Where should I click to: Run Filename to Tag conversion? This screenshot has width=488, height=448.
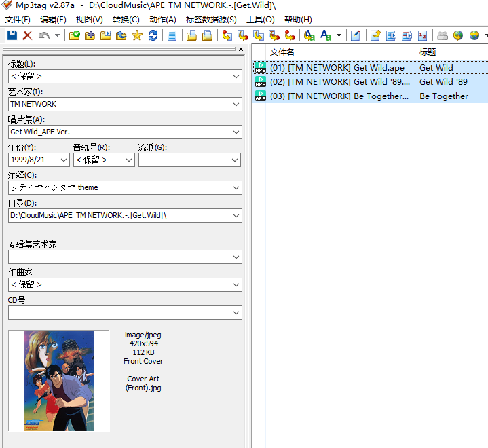tap(243, 35)
